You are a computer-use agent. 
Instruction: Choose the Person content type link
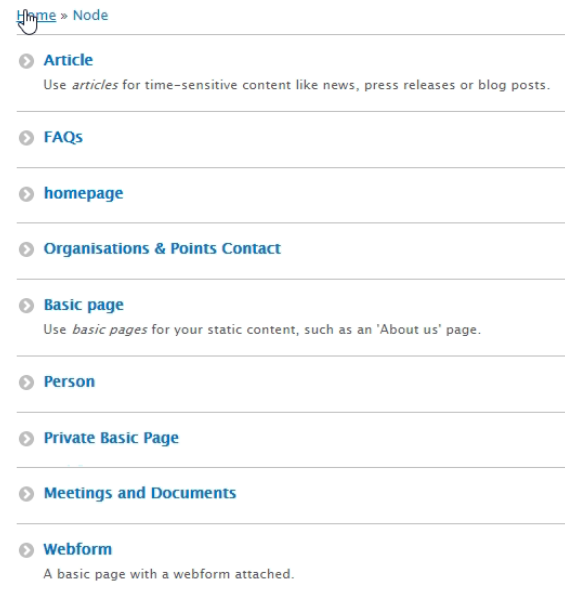(x=69, y=382)
